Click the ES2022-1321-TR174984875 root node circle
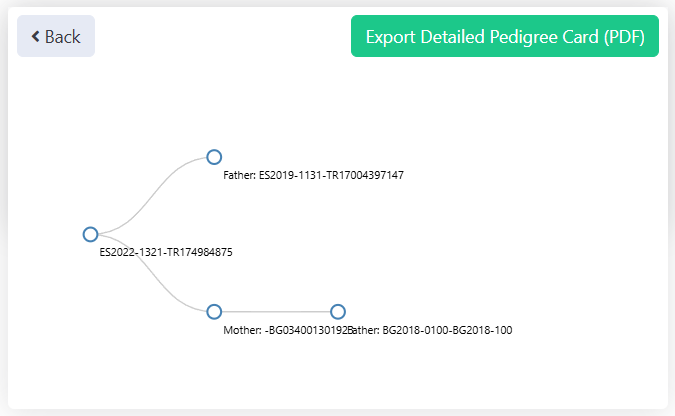Viewport: 675px width, 416px height. (90, 234)
